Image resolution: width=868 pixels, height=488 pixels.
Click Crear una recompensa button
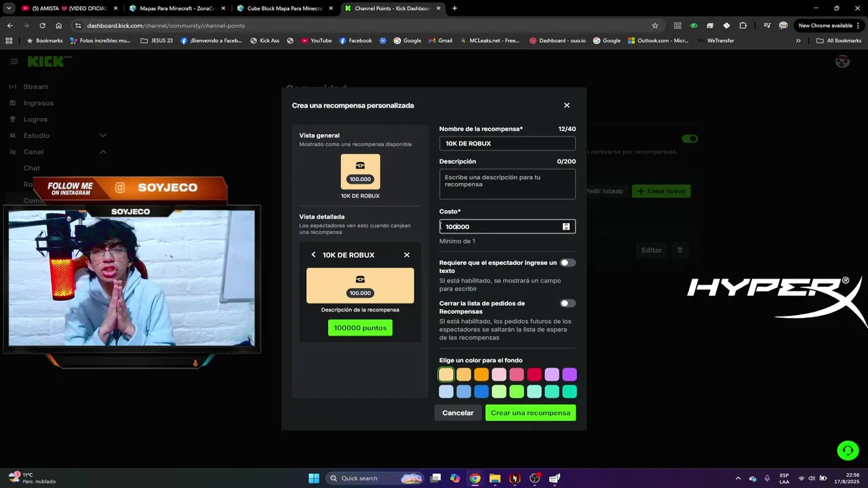[530, 413]
